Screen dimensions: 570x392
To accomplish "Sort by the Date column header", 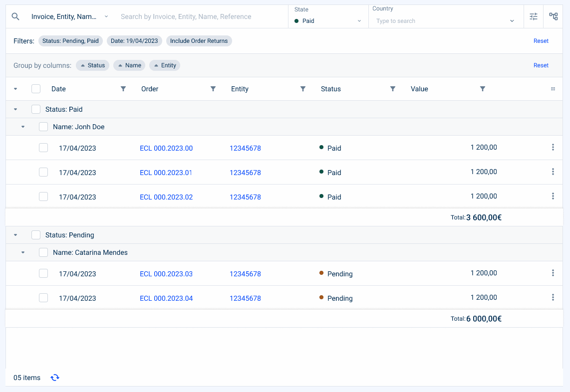I will pyautogui.click(x=58, y=89).
